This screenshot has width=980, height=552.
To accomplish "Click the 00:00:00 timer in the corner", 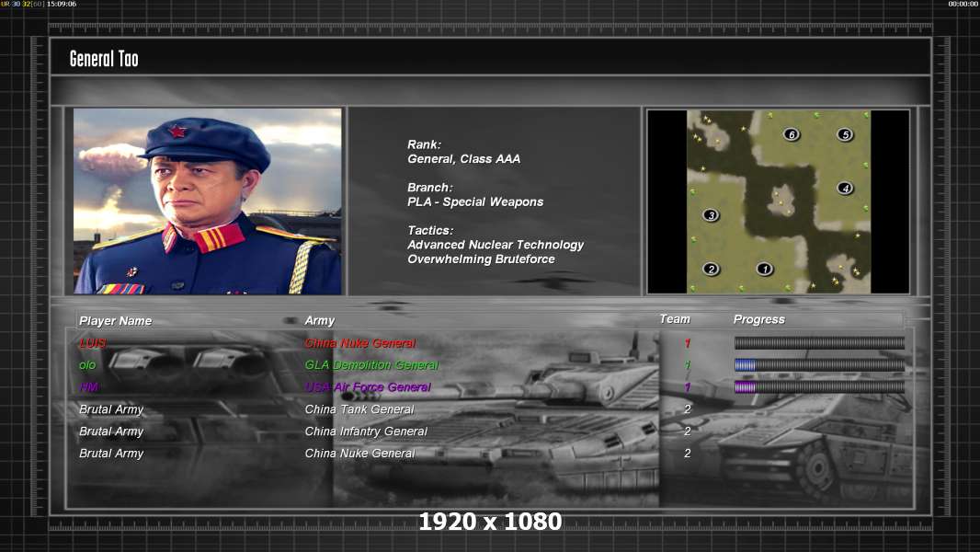I will (x=963, y=4).
